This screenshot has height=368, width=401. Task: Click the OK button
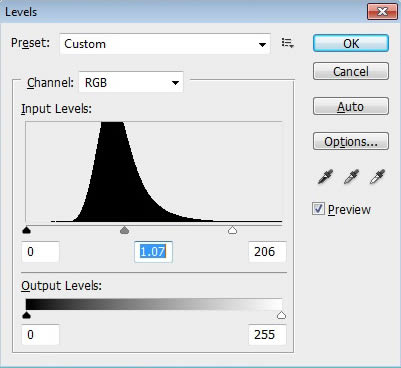[x=351, y=43]
